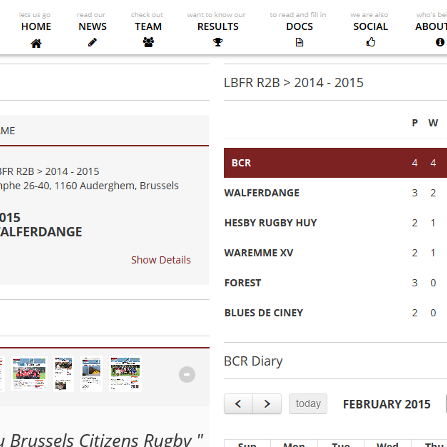Open the DOCS menu item
The height and width of the screenshot is (447, 447).
click(299, 27)
